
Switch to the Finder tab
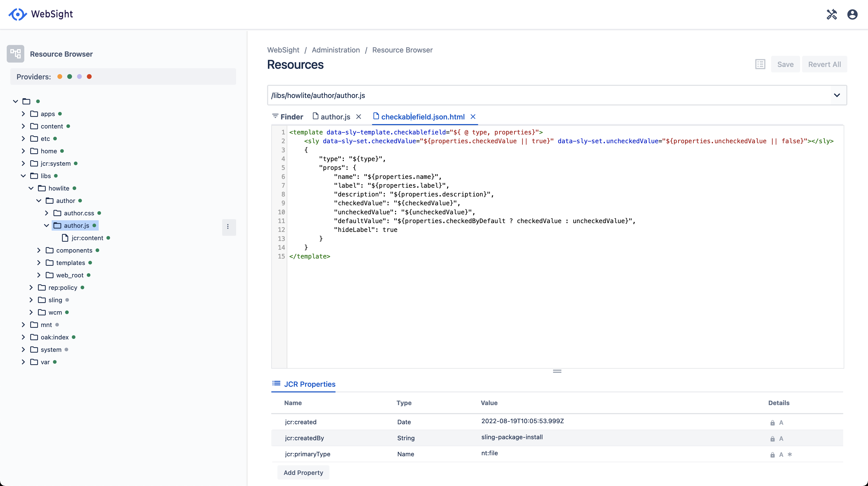tap(288, 117)
